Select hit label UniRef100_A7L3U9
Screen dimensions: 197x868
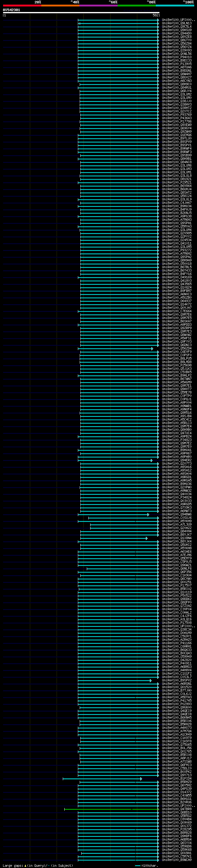pos(177,525)
